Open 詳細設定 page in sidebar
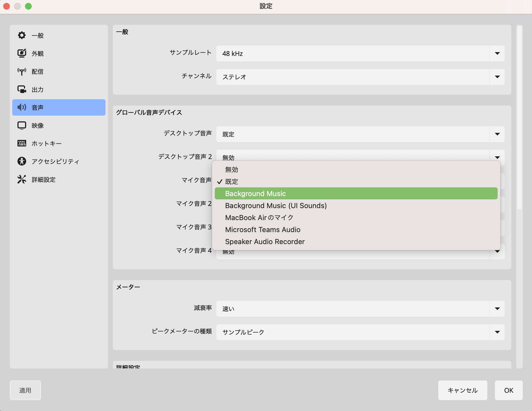This screenshot has width=532, height=411. click(x=59, y=179)
